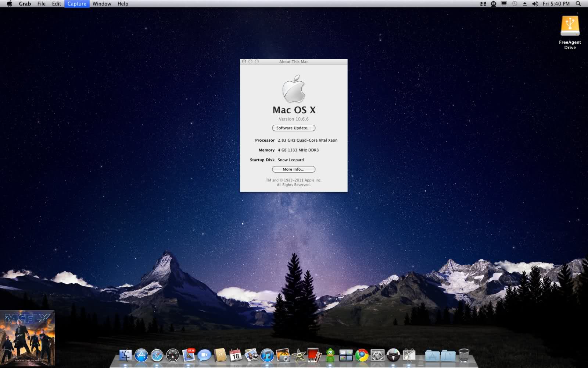Image resolution: width=588 pixels, height=368 pixels.
Task: Click the Software Update... button
Action: pos(294,128)
